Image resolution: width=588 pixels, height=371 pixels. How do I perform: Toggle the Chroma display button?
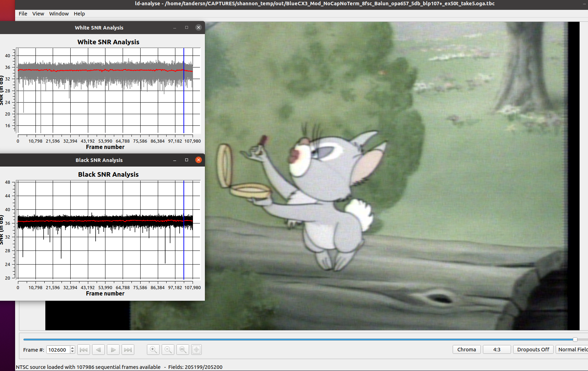pyautogui.click(x=466, y=350)
